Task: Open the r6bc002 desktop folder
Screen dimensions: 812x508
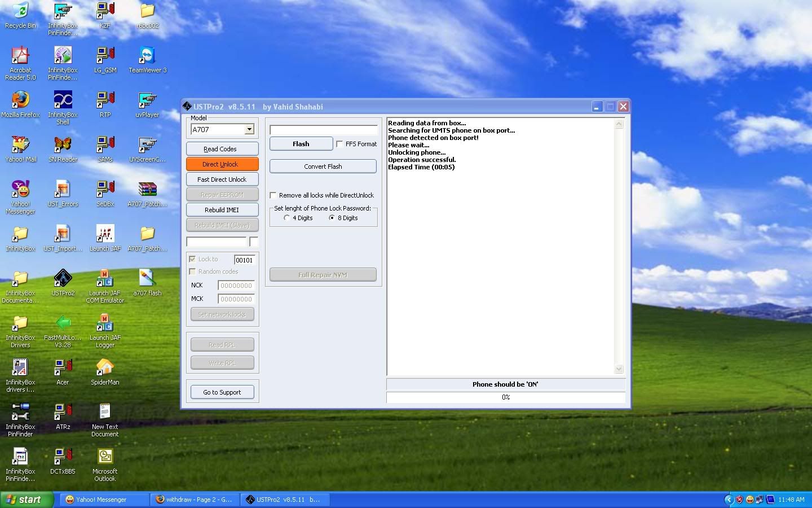Action: (147, 16)
